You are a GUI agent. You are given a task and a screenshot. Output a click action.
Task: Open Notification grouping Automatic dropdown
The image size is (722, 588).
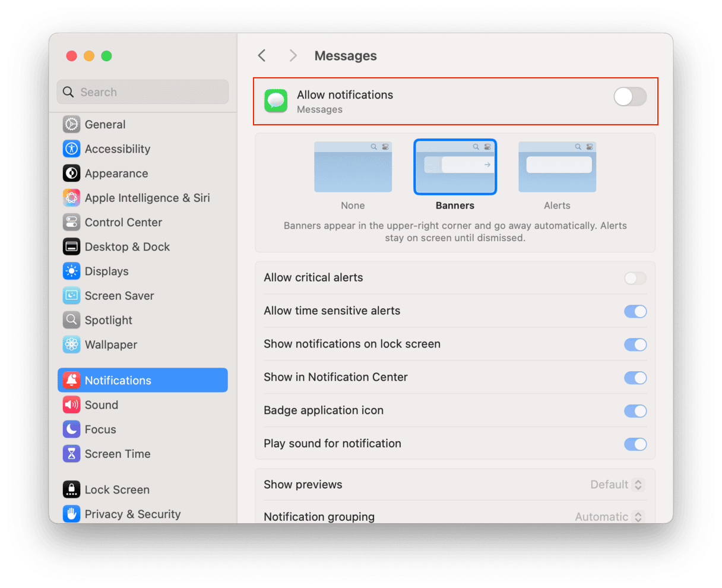click(609, 517)
